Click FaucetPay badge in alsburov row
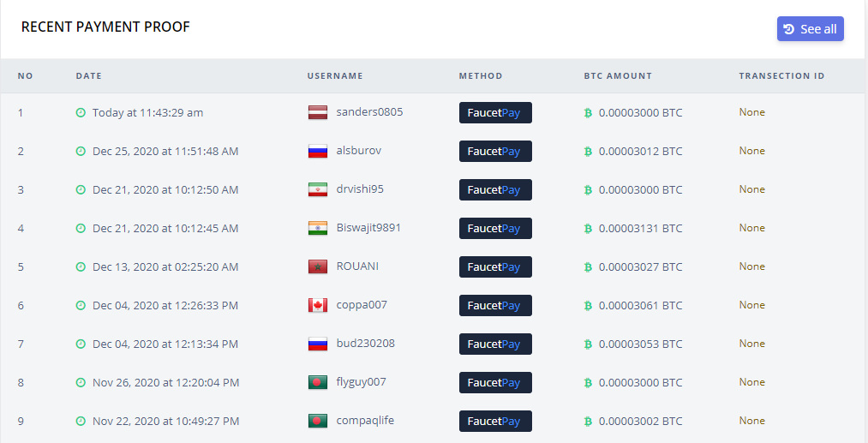 (495, 151)
